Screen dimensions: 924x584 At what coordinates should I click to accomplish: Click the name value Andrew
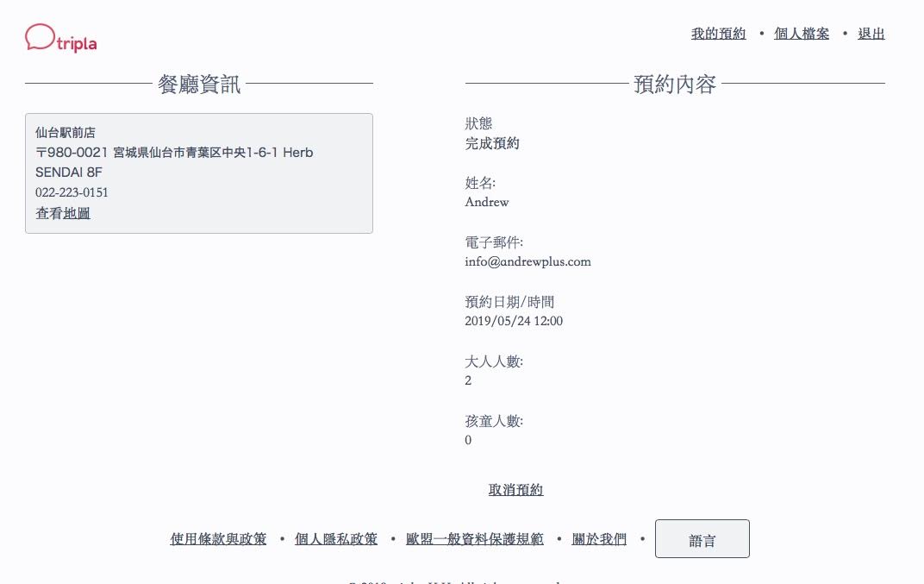pos(487,202)
